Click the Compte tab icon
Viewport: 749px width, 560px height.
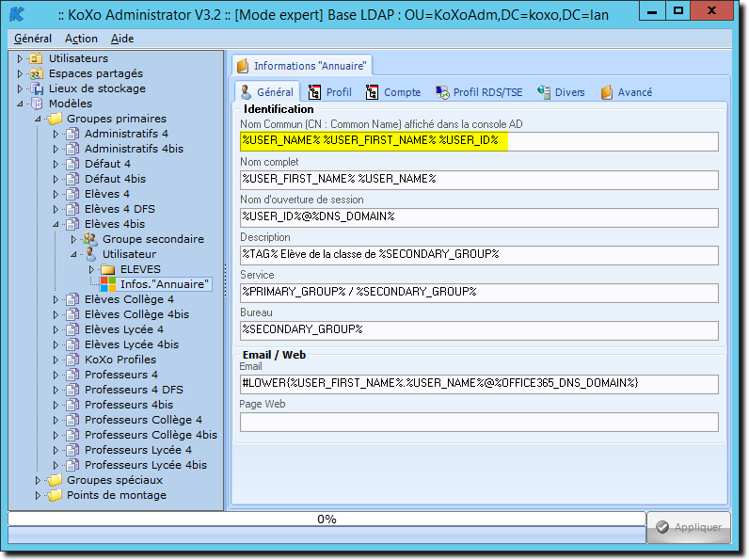[372, 92]
